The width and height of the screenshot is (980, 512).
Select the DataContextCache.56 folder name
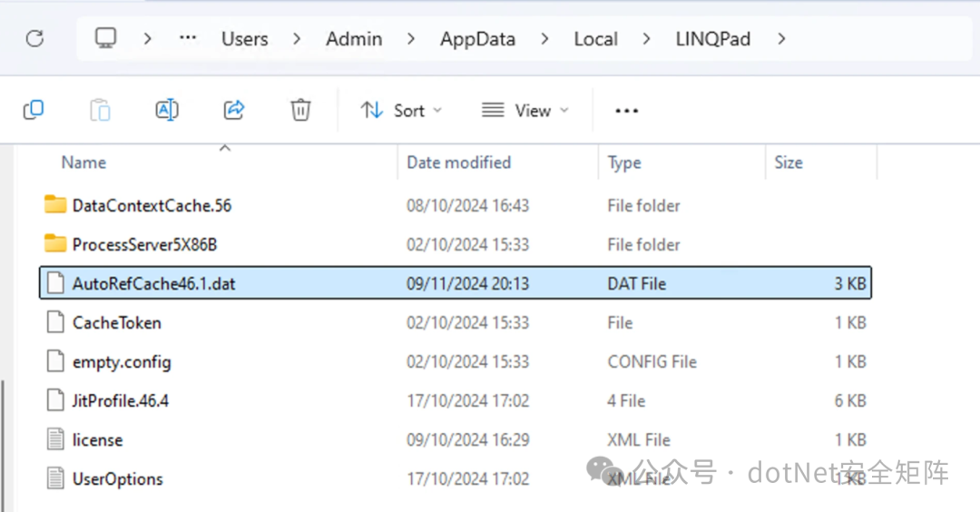(152, 205)
